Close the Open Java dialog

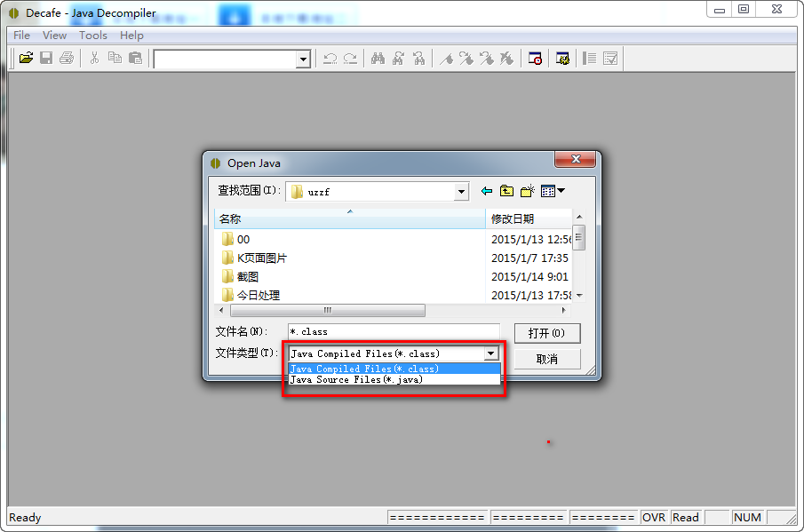pyautogui.click(x=576, y=159)
